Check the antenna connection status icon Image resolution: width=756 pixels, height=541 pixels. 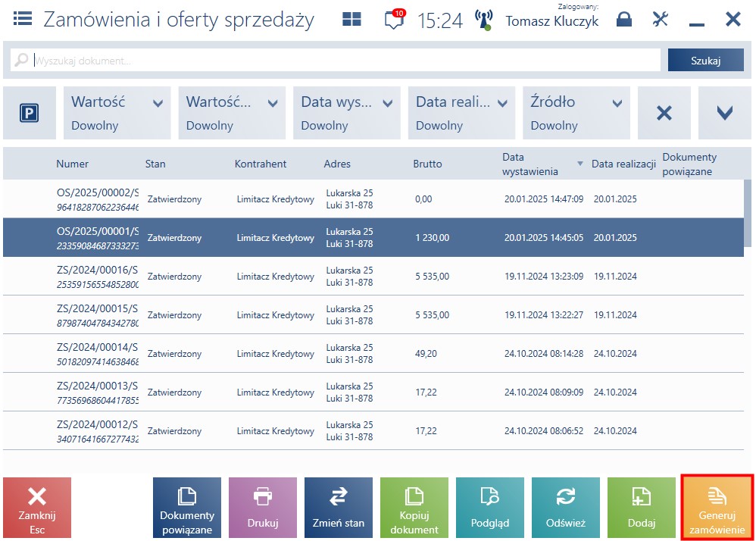coord(483,20)
